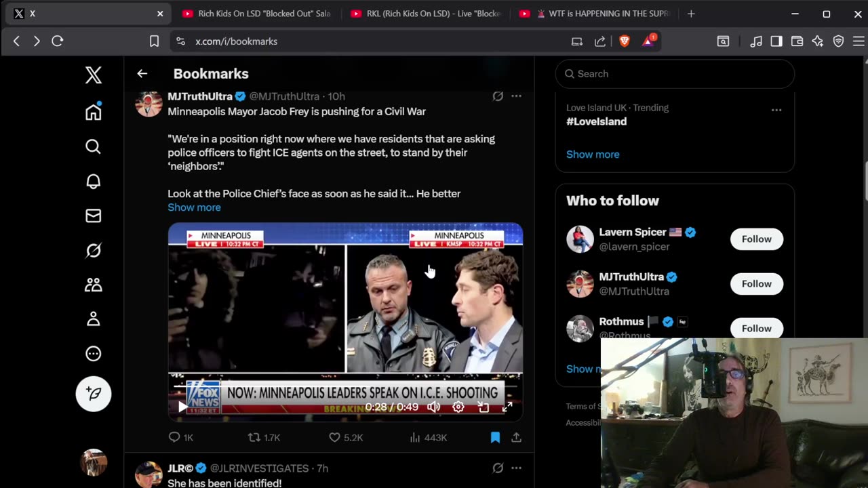Click Grok icon on JLR post
868x488 pixels.
point(498,468)
